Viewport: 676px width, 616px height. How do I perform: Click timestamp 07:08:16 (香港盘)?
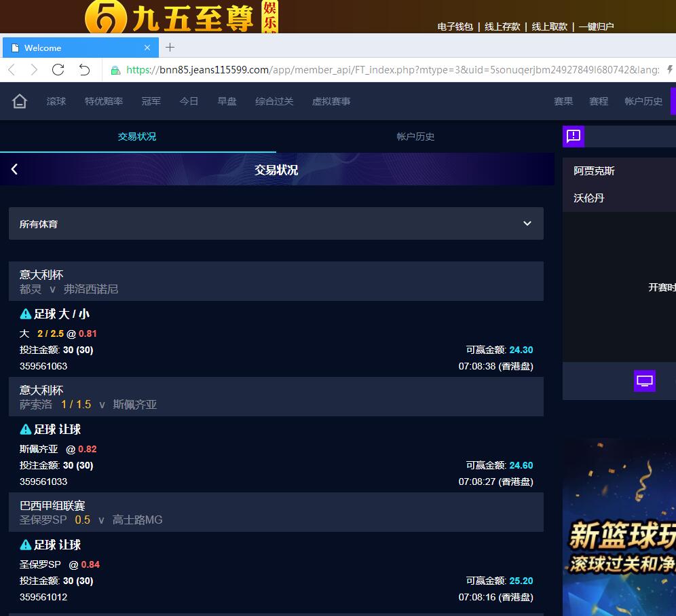tap(495, 597)
